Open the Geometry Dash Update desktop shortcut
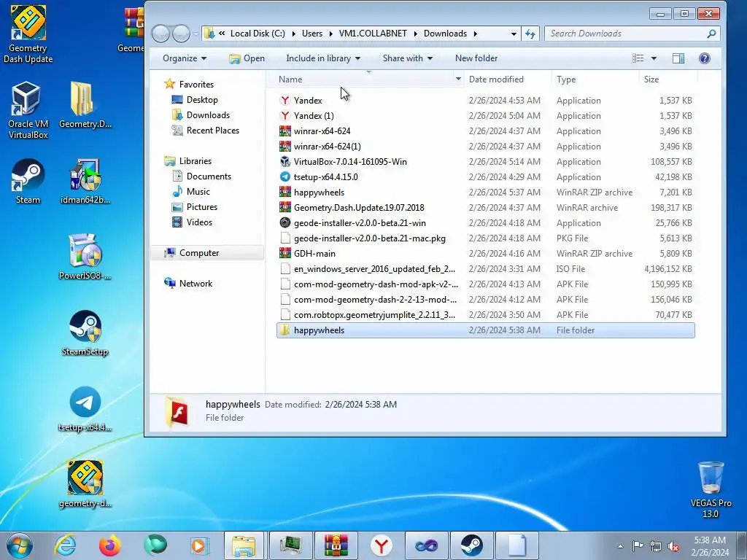This screenshot has height=560, width=747. point(28,34)
